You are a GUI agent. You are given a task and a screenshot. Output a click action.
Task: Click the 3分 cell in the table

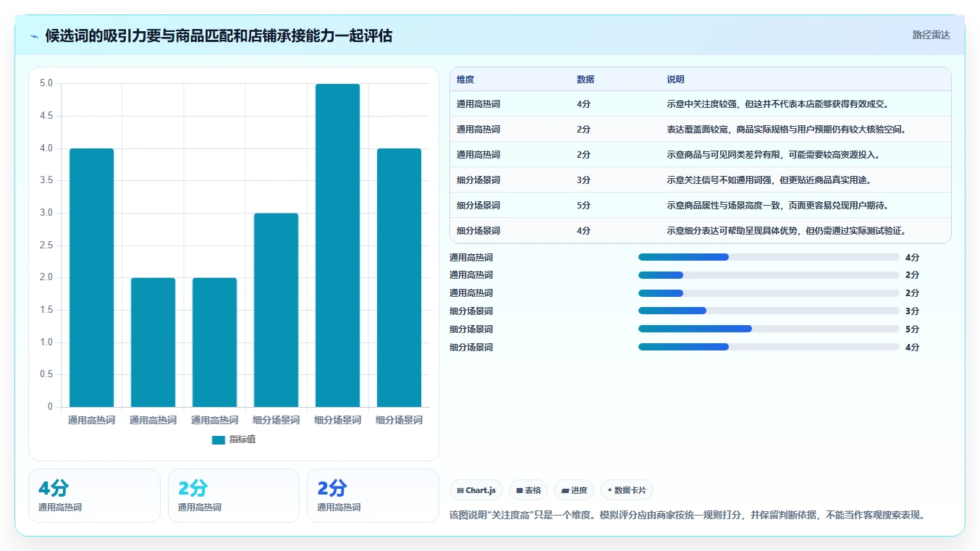[583, 180]
